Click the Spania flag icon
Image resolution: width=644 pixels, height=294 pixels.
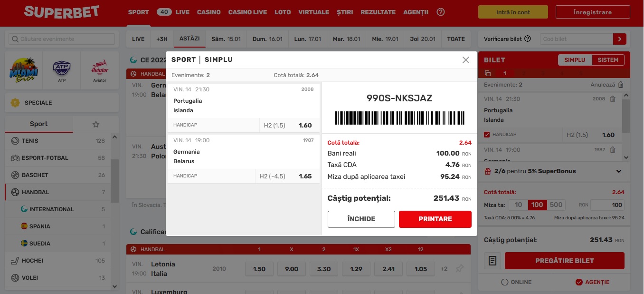24,226
